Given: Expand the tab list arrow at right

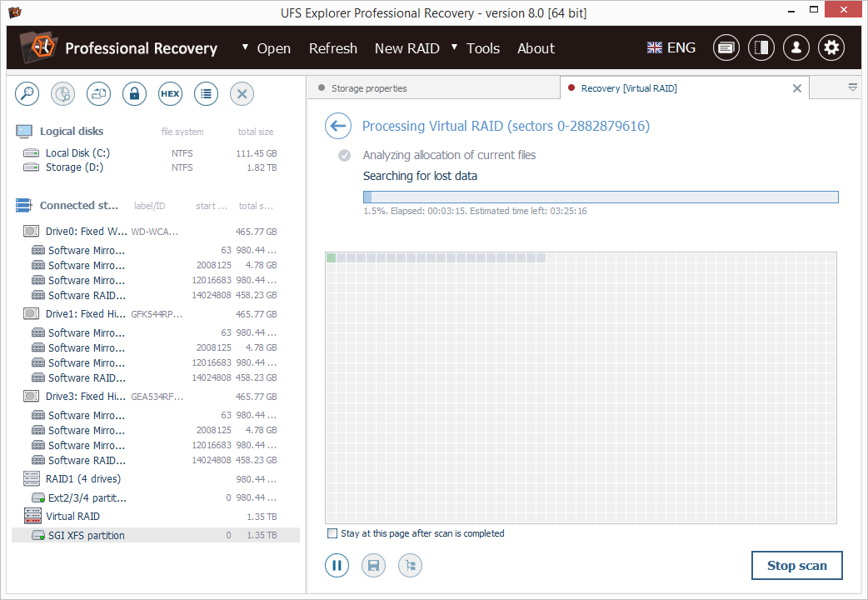Looking at the screenshot, I should pos(852,87).
